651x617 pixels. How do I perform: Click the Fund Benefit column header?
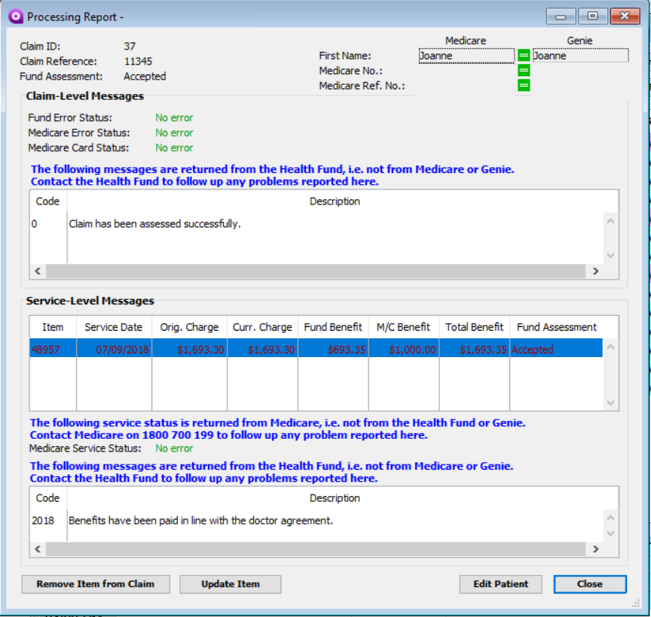coord(333,327)
